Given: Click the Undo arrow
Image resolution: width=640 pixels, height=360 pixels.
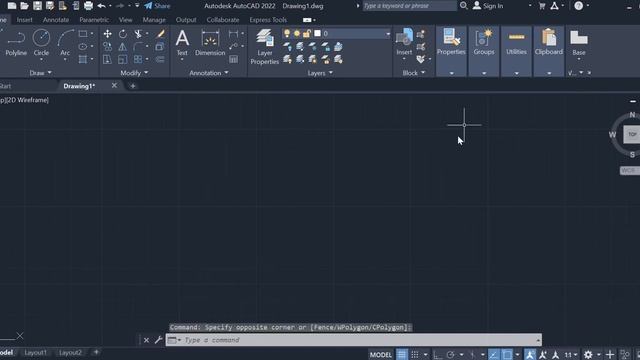Looking at the screenshot, I should tap(101, 6).
